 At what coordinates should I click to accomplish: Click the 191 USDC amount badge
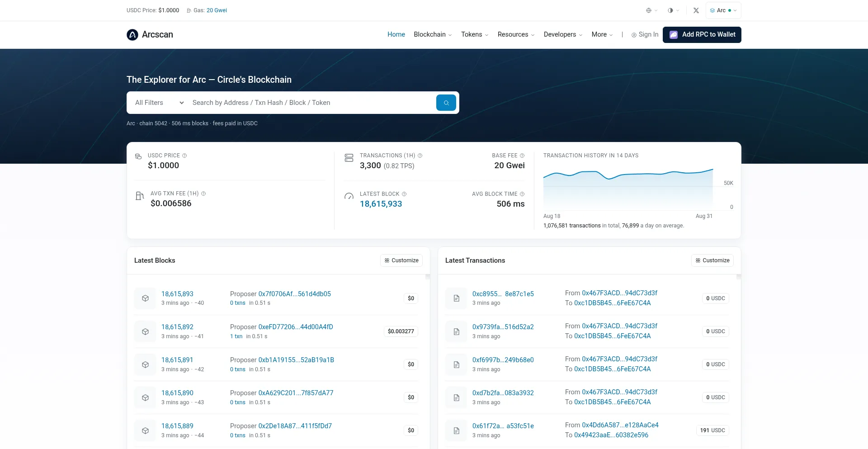tap(712, 430)
